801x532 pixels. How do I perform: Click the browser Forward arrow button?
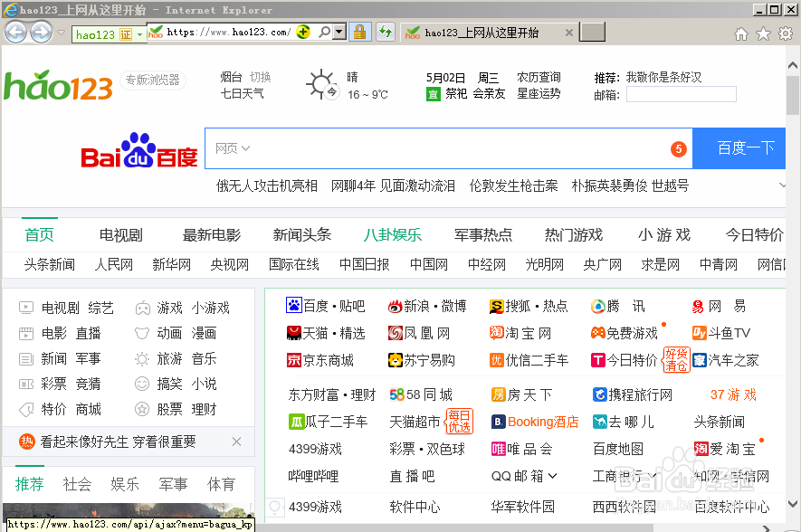click(x=41, y=33)
